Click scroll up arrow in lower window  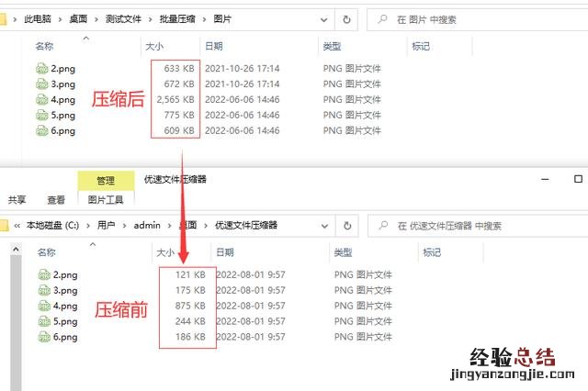click(16, 249)
